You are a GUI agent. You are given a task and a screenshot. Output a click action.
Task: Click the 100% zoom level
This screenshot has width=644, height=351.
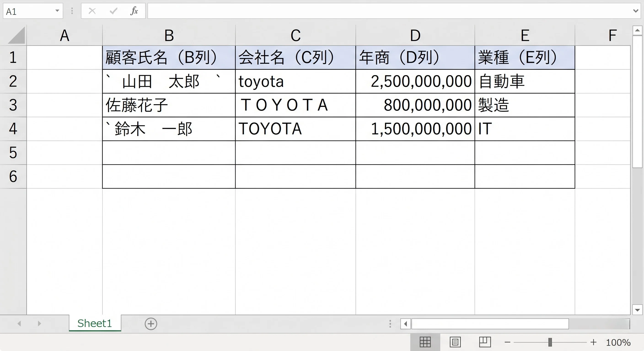coord(618,342)
